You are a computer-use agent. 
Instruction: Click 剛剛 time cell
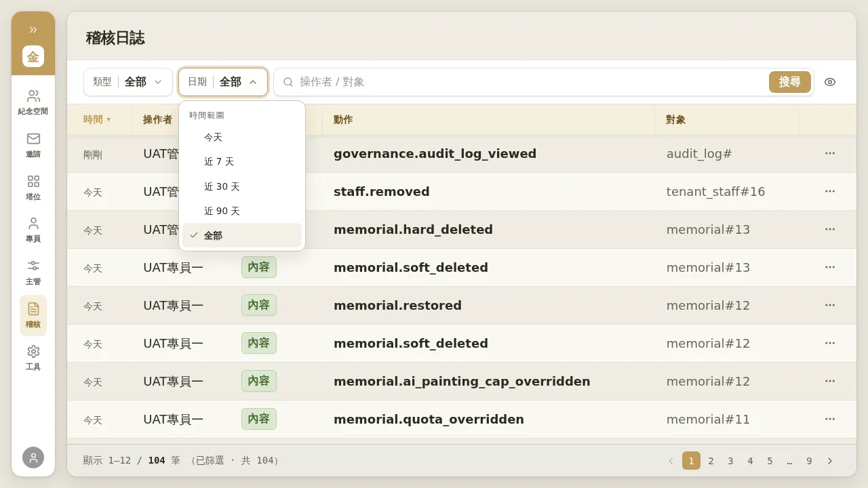click(93, 155)
